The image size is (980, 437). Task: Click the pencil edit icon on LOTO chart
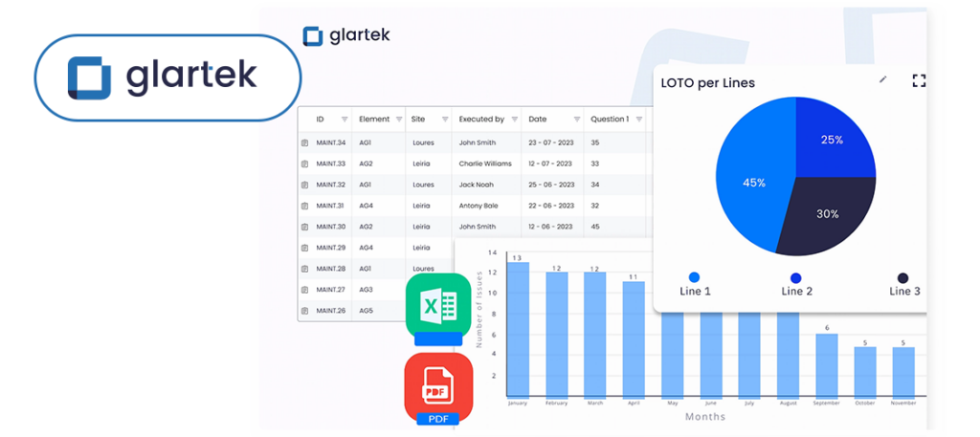pyautogui.click(x=883, y=80)
